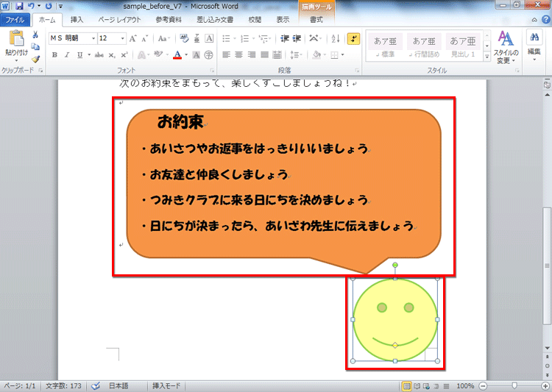This screenshot has width=552, height=392.
Task: Open the borders dropdown
Action: (342, 55)
